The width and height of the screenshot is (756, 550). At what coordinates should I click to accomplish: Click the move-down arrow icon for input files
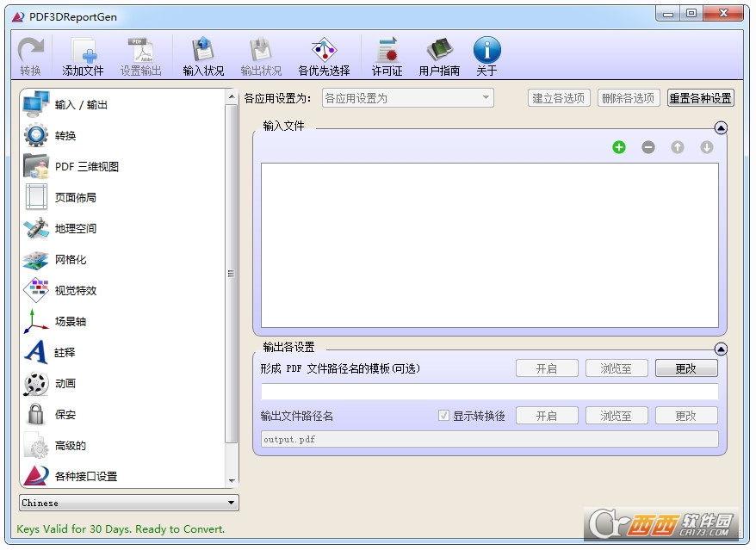[707, 147]
